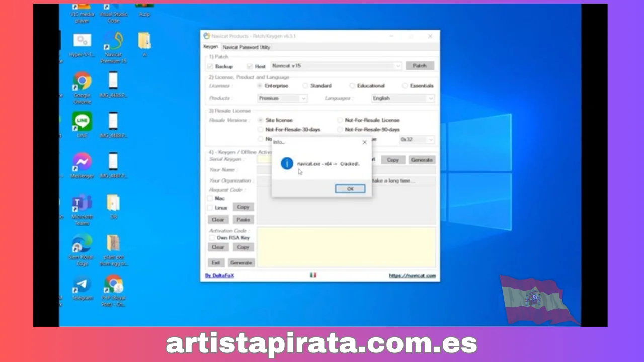The height and width of the screenshot is (362, 644).
Task: Click the grey Request Code text area
Action: tap(346, 206)
